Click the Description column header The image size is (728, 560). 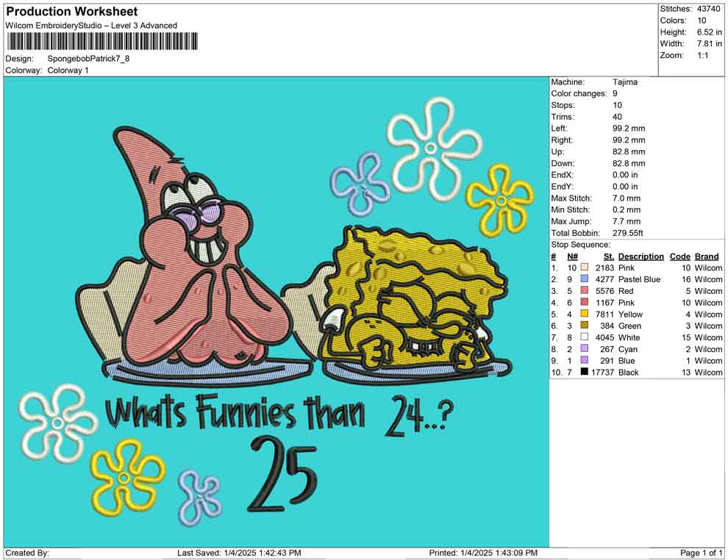(640, 256)
